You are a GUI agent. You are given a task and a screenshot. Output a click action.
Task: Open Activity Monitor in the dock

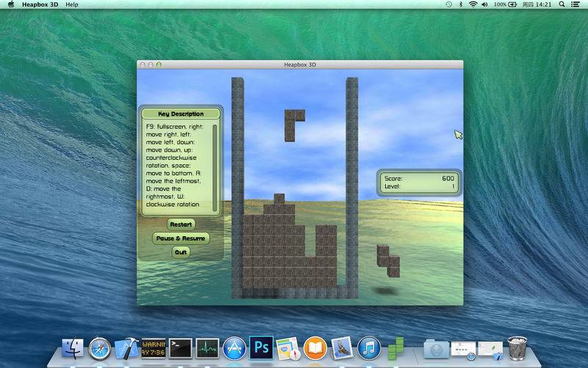(207, 347)
